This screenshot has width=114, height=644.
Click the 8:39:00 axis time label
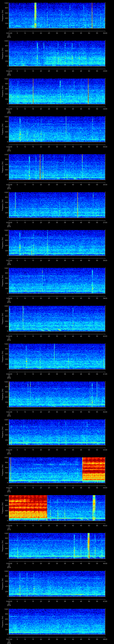pos(9,336)
